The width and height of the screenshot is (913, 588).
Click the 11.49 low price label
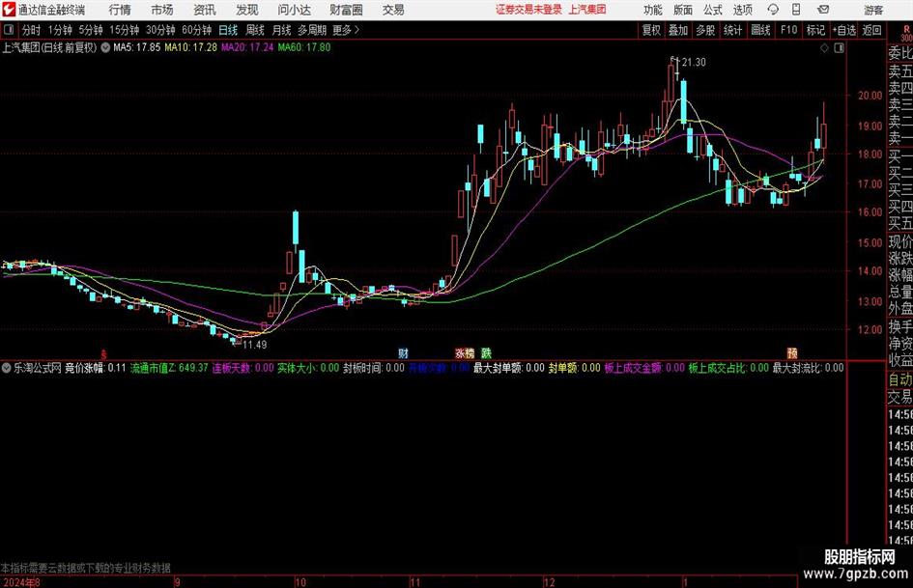pos(254,345)
